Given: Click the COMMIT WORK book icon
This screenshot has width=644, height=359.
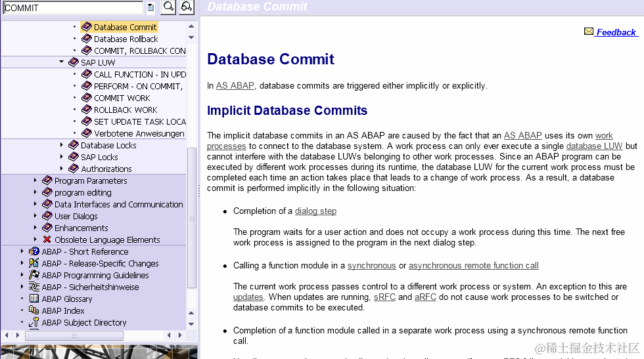Looking at the screenshot, I should click(x=86, y=98).
